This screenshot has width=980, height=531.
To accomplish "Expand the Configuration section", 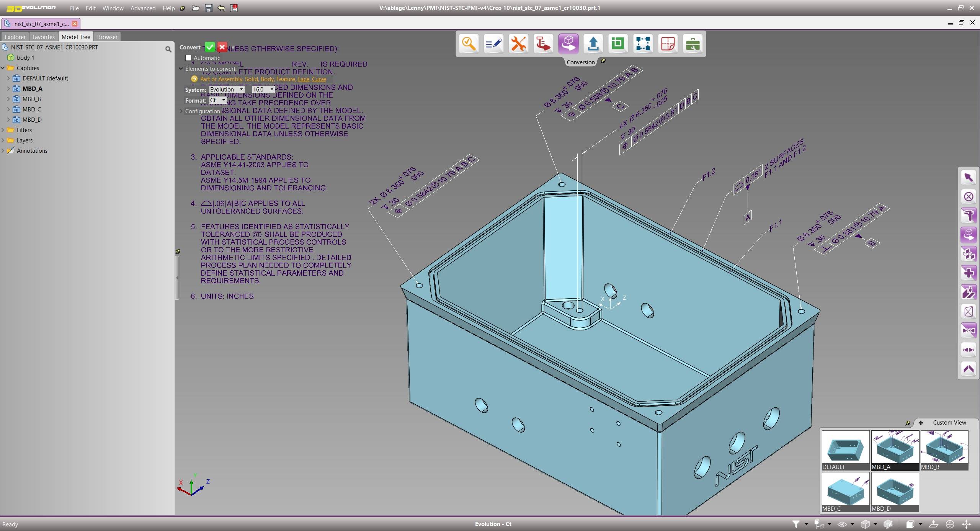I will pos(181,111).
